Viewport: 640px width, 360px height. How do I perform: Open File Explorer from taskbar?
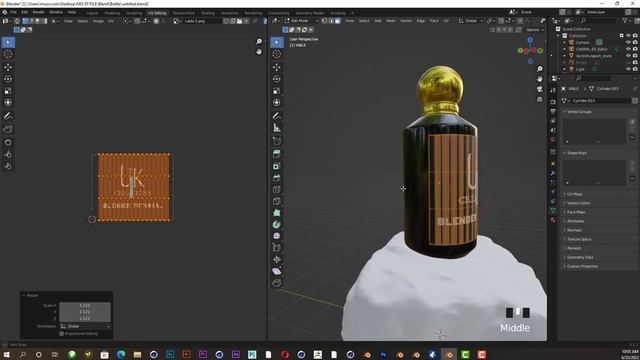tap(137, 355)
